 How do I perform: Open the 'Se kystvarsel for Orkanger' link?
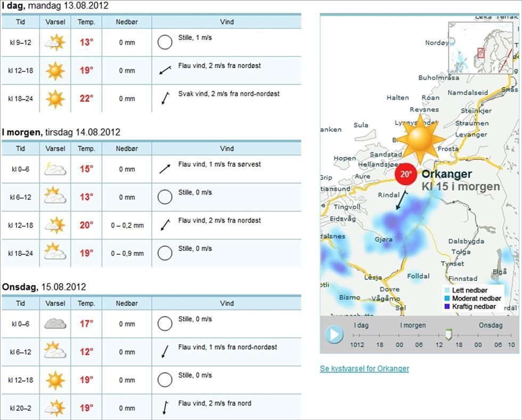coord(364,369)
